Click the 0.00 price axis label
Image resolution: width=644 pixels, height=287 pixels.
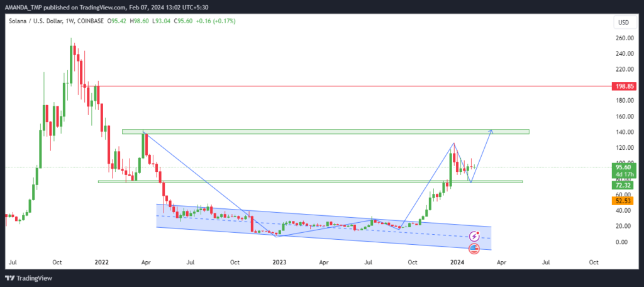point(623,242)
